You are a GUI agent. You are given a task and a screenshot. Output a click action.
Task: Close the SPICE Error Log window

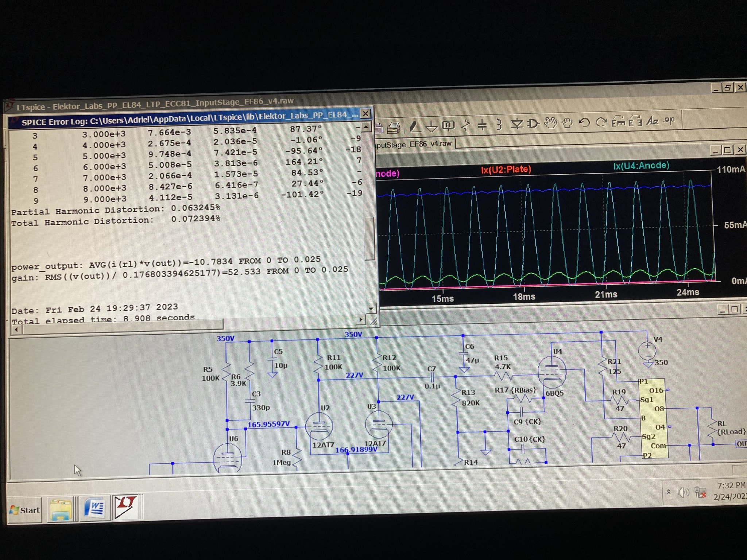click(365, 113)
